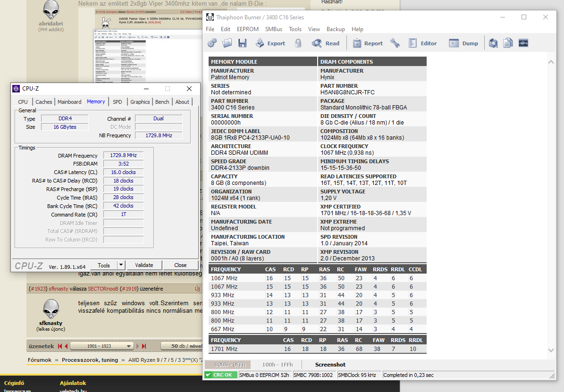
Task: Open the #1923 message number link
Action: click(x=38, y=289)
